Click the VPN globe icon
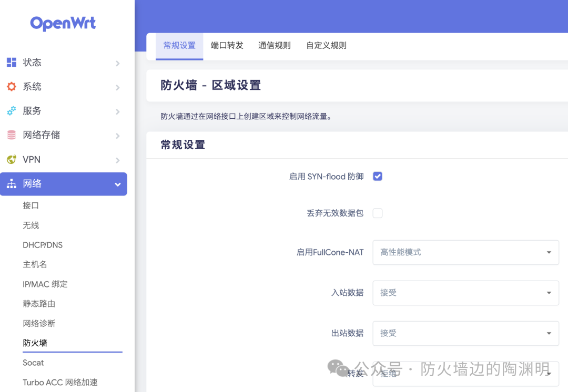This screenshot has width=568, height=392. [12, 159]
